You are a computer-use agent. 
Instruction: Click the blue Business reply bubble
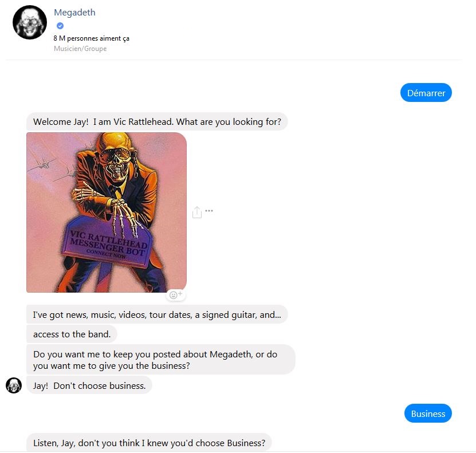point(428,413)
